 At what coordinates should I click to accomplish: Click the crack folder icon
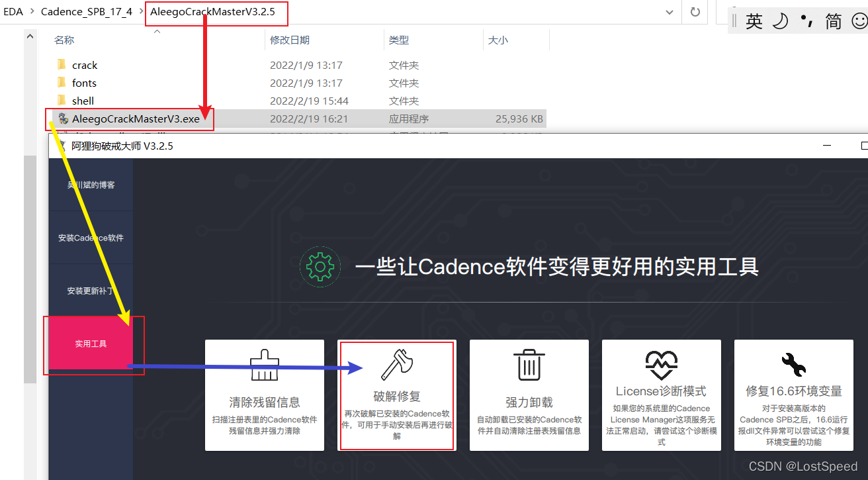click(x=62, y=65)
